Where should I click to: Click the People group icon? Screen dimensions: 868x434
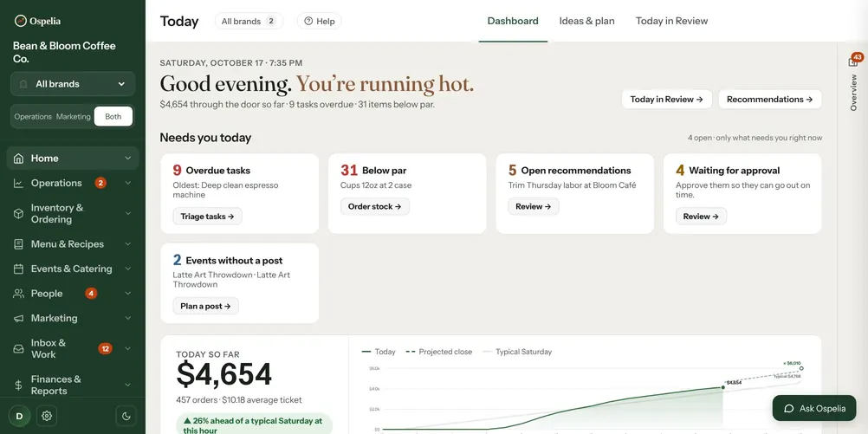(18, 294)
